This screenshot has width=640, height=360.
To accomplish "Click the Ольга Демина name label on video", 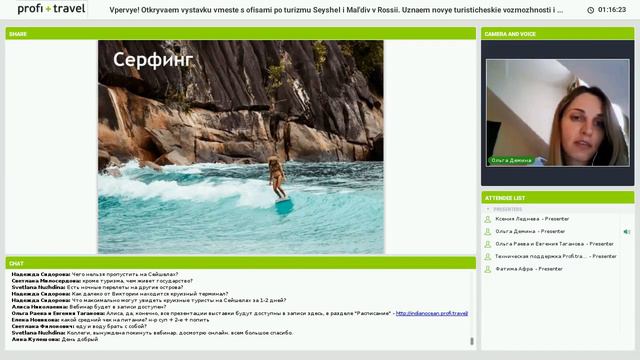I will [x=511, y=160].
